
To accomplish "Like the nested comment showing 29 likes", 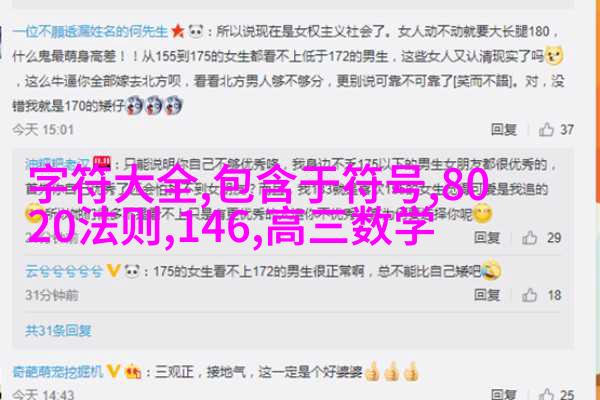I will coord(541,238).
